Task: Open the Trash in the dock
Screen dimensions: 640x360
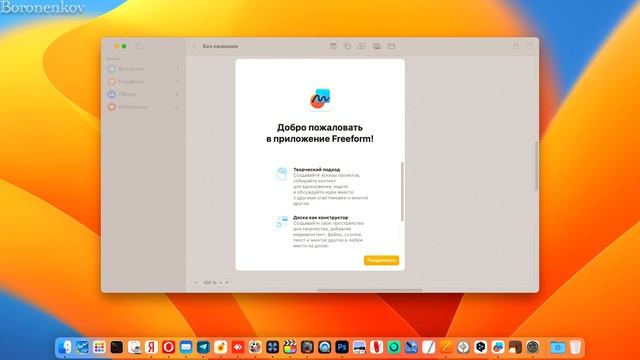Action: 575,347
